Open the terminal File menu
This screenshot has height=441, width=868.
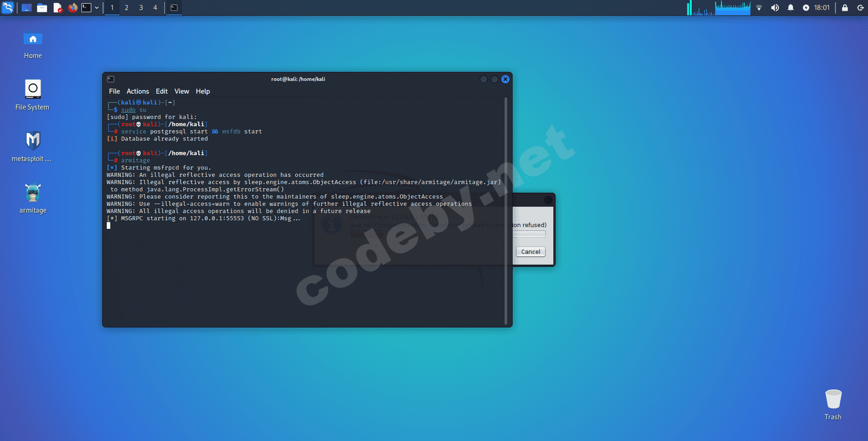click(x=114, y=91)
